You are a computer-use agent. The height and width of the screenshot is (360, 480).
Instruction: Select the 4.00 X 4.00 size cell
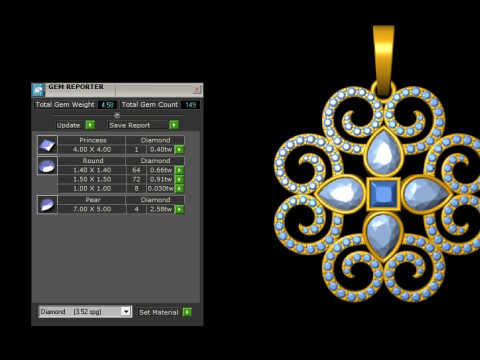pos(92,149)
